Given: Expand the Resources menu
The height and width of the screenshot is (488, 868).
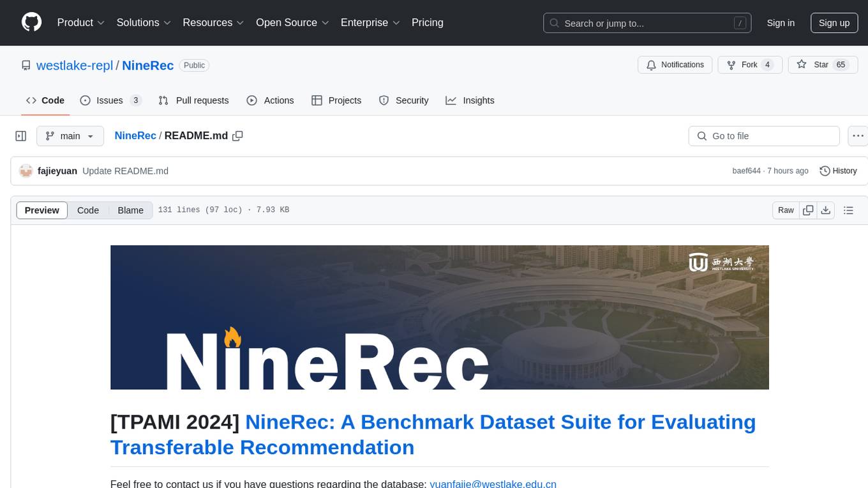Looking at the screenshot, I should [x=213, y=22].
